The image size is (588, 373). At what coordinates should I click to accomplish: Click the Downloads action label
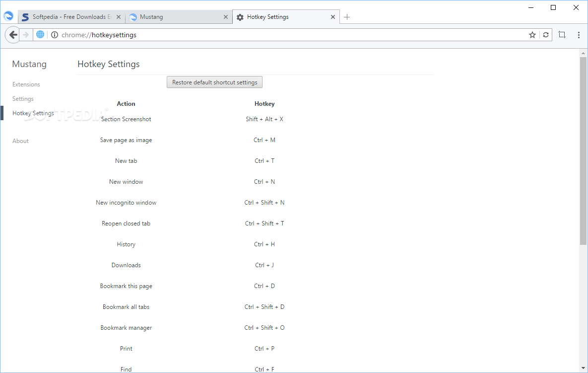click(x=126, y=265)
